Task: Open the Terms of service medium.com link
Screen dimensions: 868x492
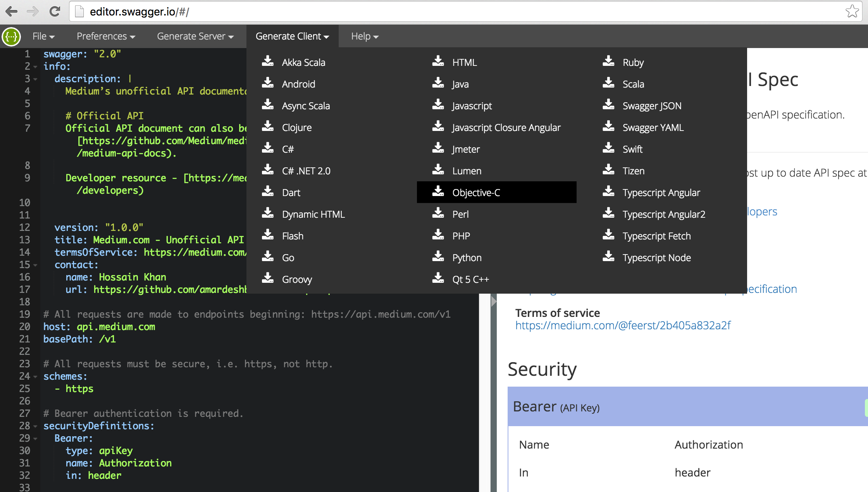Action: tap(623, 325)
